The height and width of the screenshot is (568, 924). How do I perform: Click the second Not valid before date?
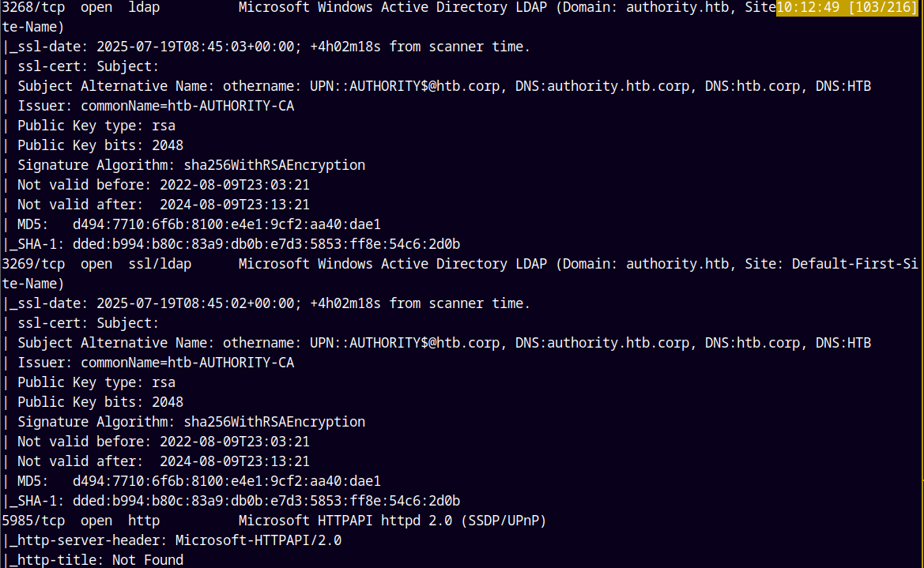pyautogui.click(x=235, y=442)
